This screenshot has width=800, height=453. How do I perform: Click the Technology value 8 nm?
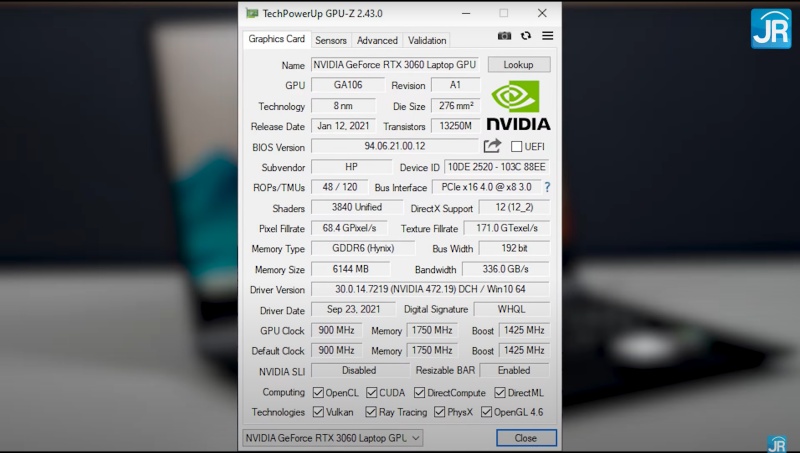click(343, 106)
